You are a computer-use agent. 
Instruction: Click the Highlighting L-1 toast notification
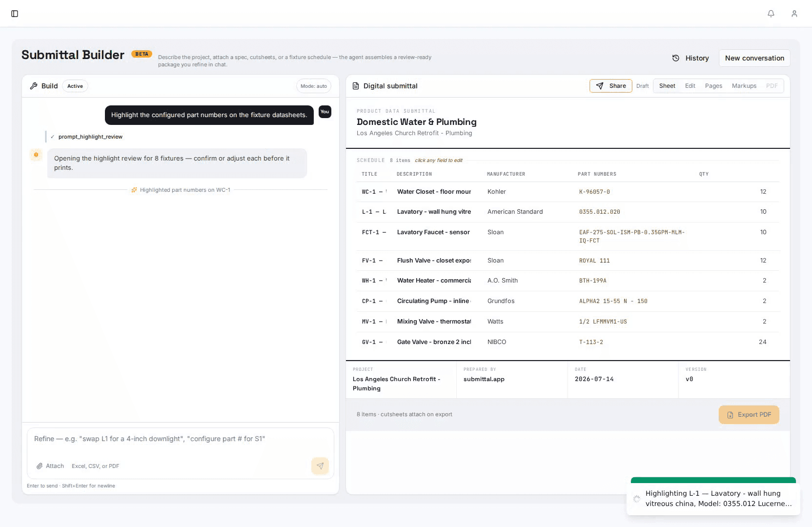pyautogui.click(x=713, y=498)
